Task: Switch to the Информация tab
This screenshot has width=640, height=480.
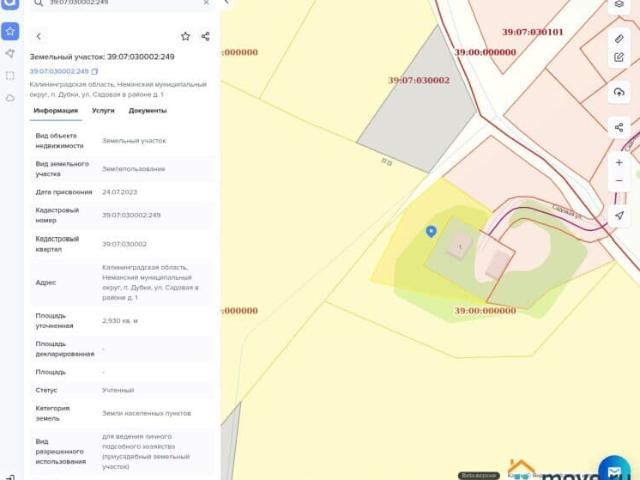Action: pyautogui.click(x=56, y=111)
